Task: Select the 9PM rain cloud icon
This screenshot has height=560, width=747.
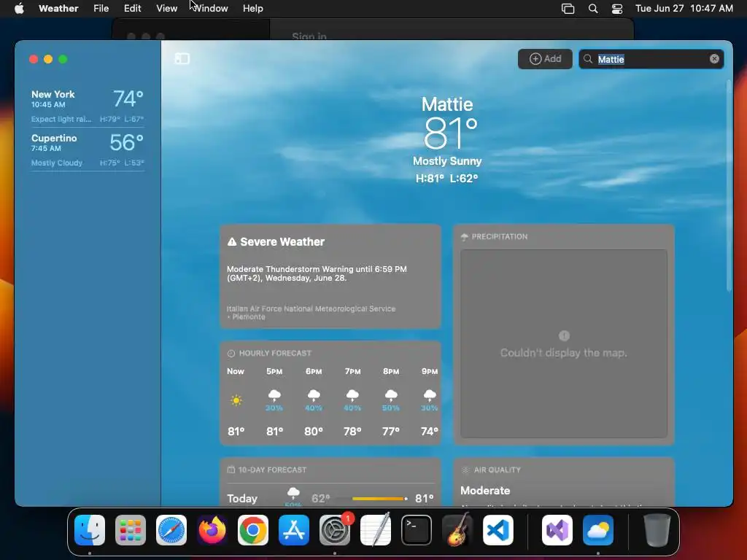Action: [430, 395]
